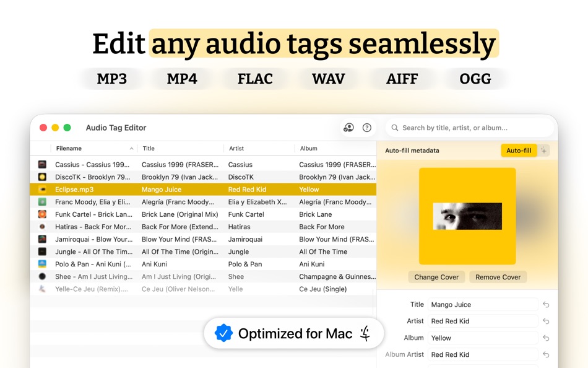
Task: Select the Polo & Pan - Ani Kuni row
Action: tap(186, 264)
